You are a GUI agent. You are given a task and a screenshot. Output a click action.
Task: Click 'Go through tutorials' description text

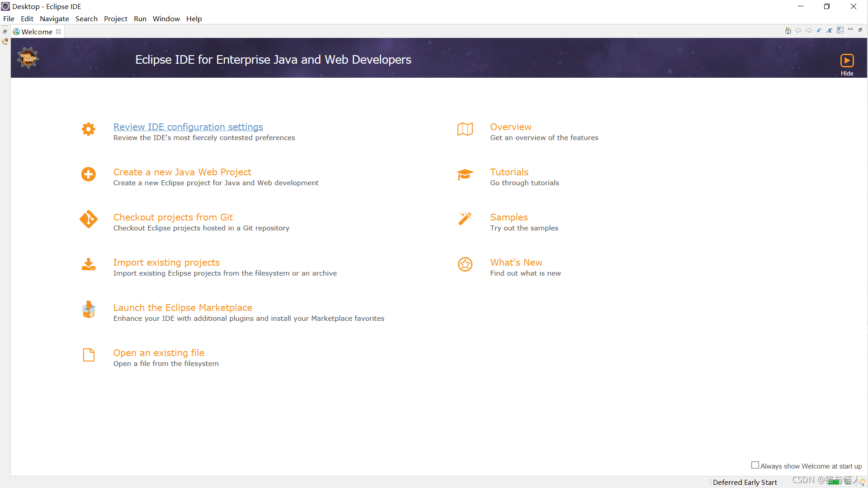[524, 183]
